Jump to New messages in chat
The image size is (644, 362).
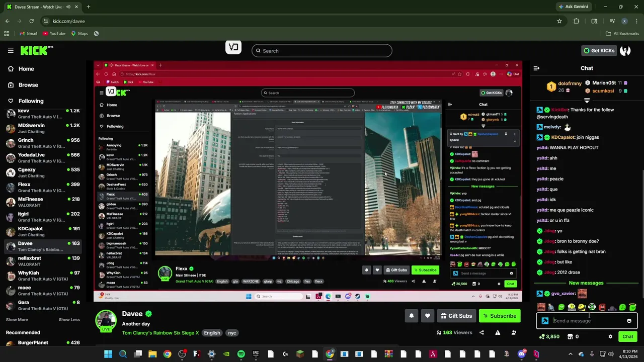pos(586,283)
